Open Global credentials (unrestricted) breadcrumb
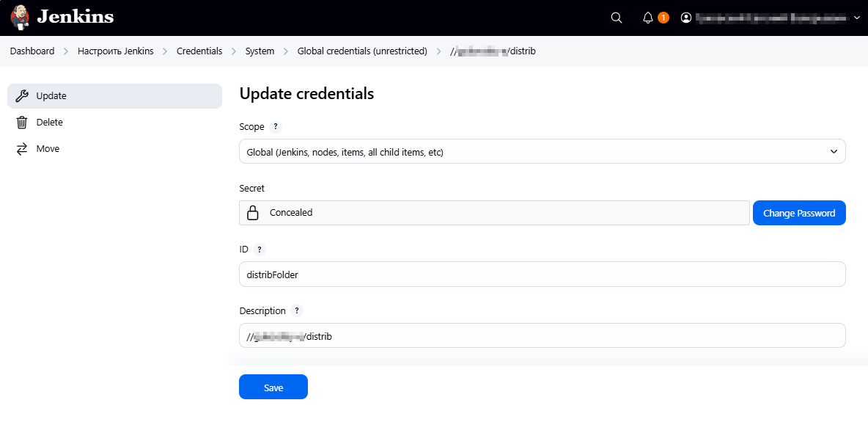Viewport: 868px width, 433px height. pos(362,51)
